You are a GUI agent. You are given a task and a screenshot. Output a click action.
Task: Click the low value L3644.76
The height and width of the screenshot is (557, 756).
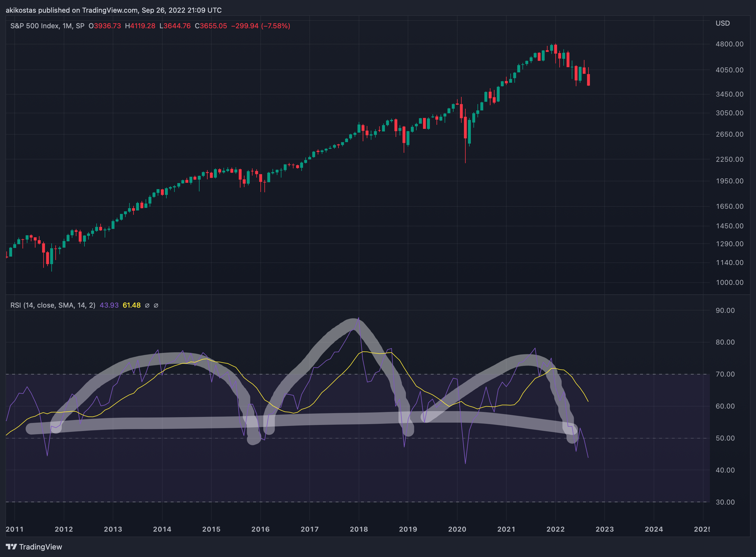tap(175, 26)
